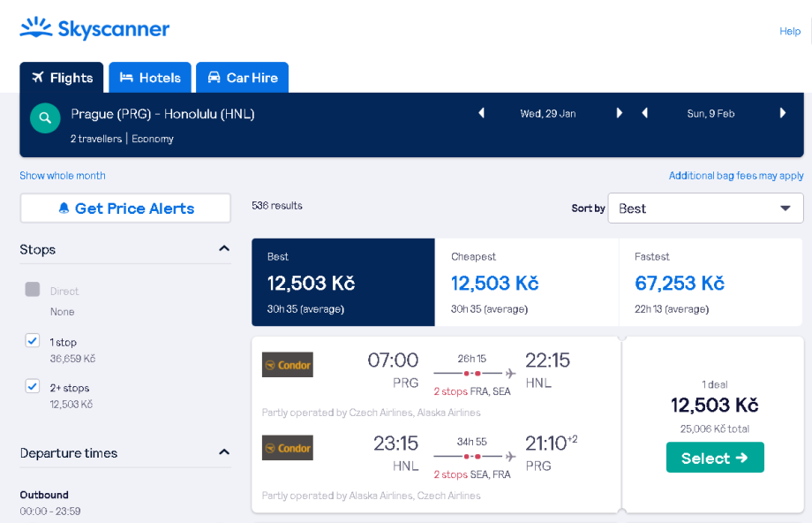The image size is (812, 523).
Task: Select the Fastest 67,253 Kč option
Action: (x=710, y=283)
